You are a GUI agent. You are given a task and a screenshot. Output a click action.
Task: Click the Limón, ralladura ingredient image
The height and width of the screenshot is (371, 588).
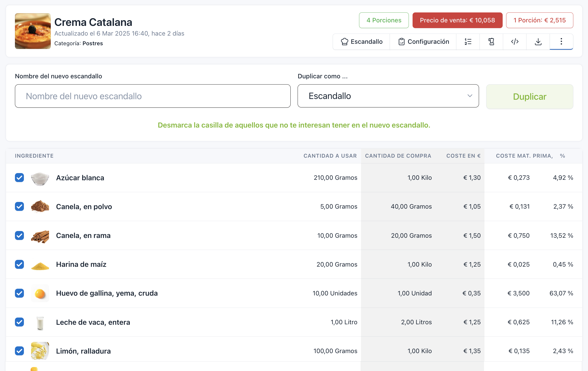click(x=40, y=351)
